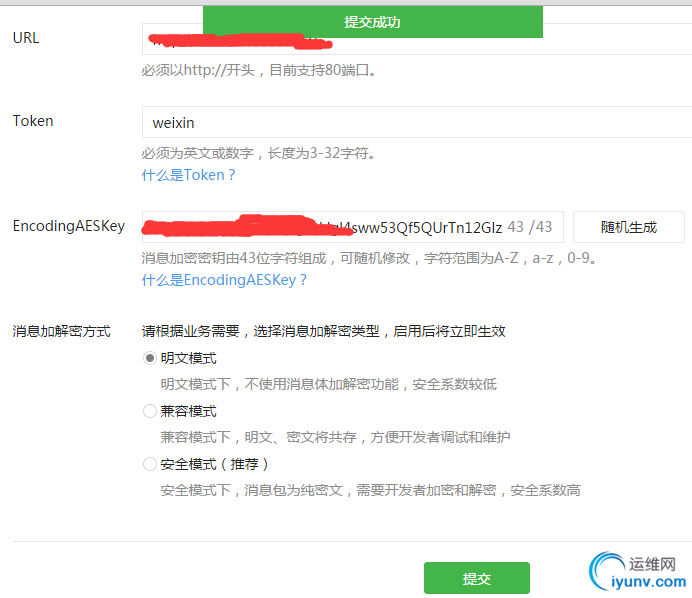This screenshot has width=692, height=598.
Task: Select the 兼容模式 radio button
Action: pyautogui.click(x=150, y=411)
